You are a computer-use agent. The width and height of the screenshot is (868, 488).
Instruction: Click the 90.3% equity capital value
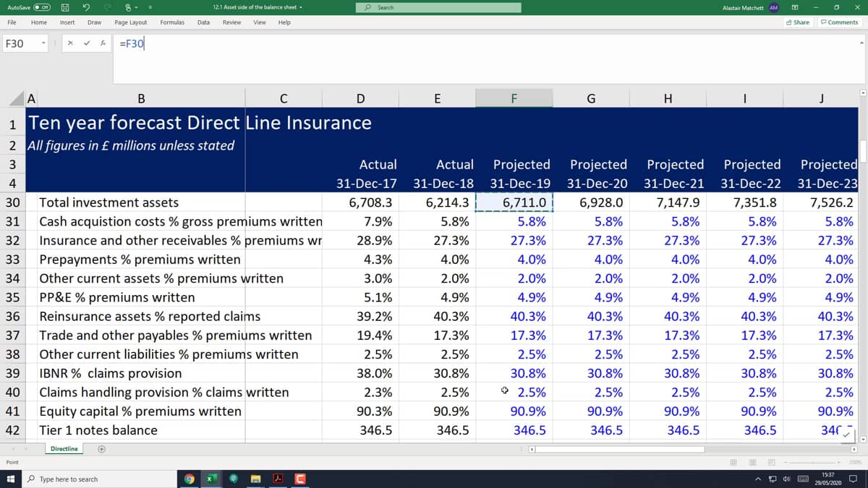click(x=360, y=411)
